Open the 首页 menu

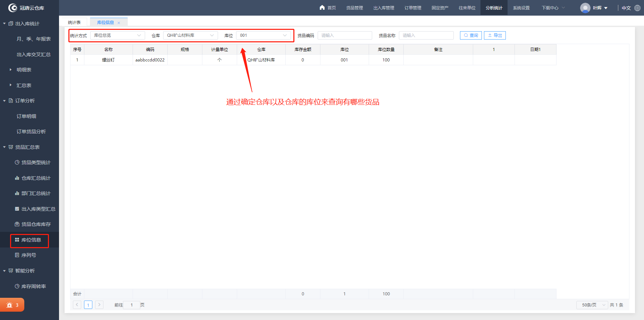coord(332,8)
